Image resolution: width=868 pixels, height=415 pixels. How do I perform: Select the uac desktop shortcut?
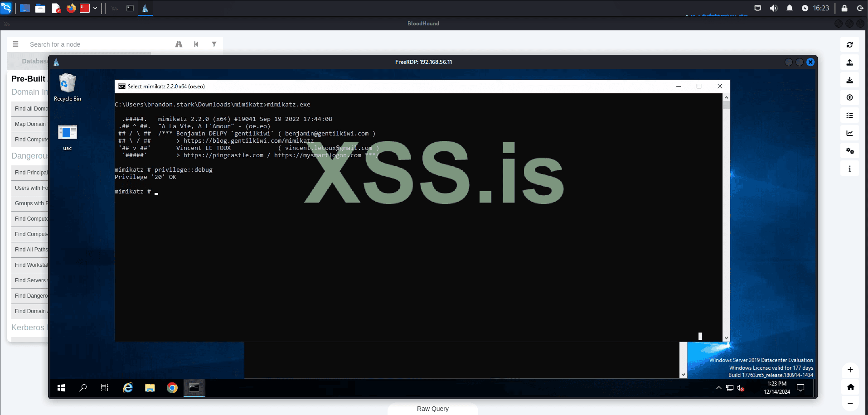tap(68, 137)
